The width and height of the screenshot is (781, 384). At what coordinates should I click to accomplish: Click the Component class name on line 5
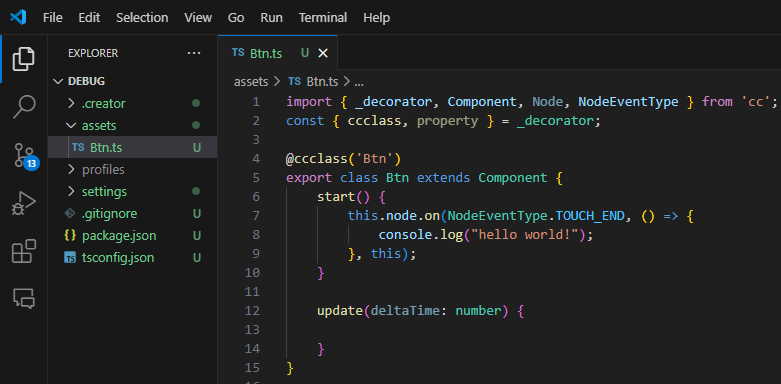(x=513, y=178)
